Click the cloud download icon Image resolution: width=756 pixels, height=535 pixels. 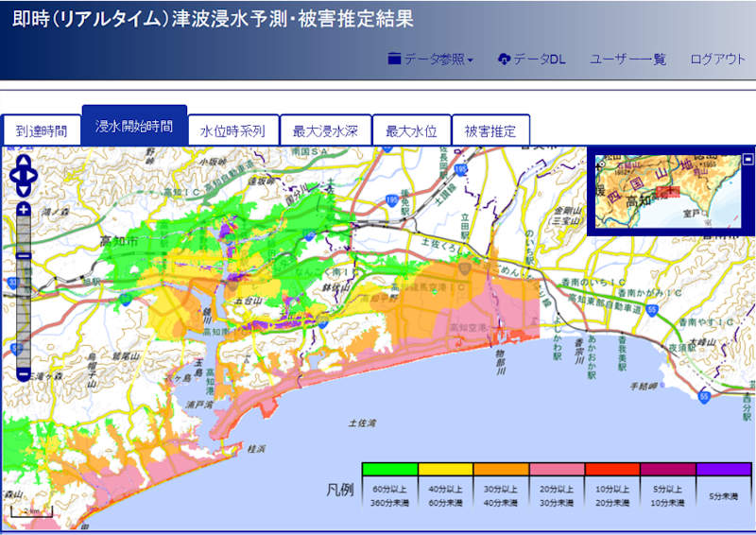504,60
